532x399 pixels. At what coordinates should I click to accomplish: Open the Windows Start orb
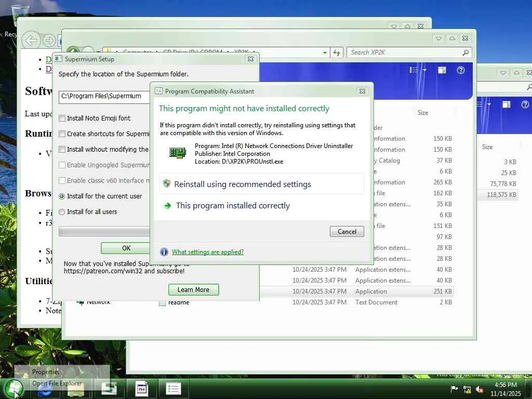[x=14, y=389]
